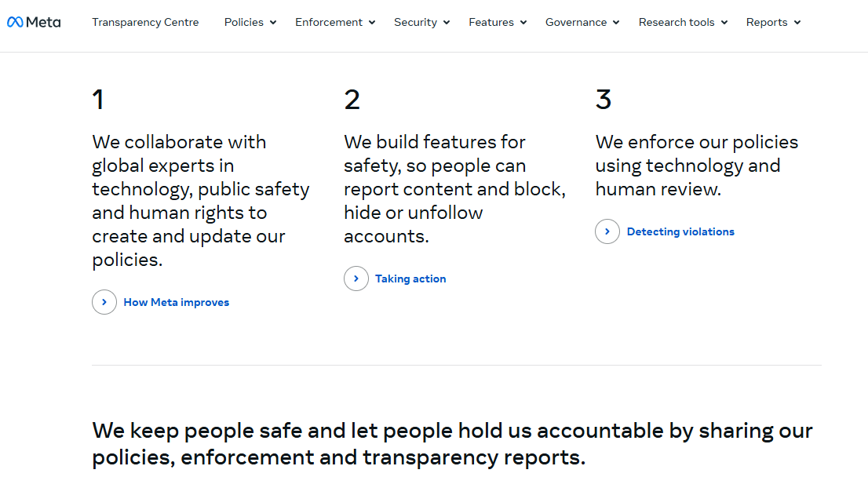The height and width of the screenshot is (477, 868).
Task: Click the circled arrow beside Detecting violations
Action: click(x=607, y=231)
